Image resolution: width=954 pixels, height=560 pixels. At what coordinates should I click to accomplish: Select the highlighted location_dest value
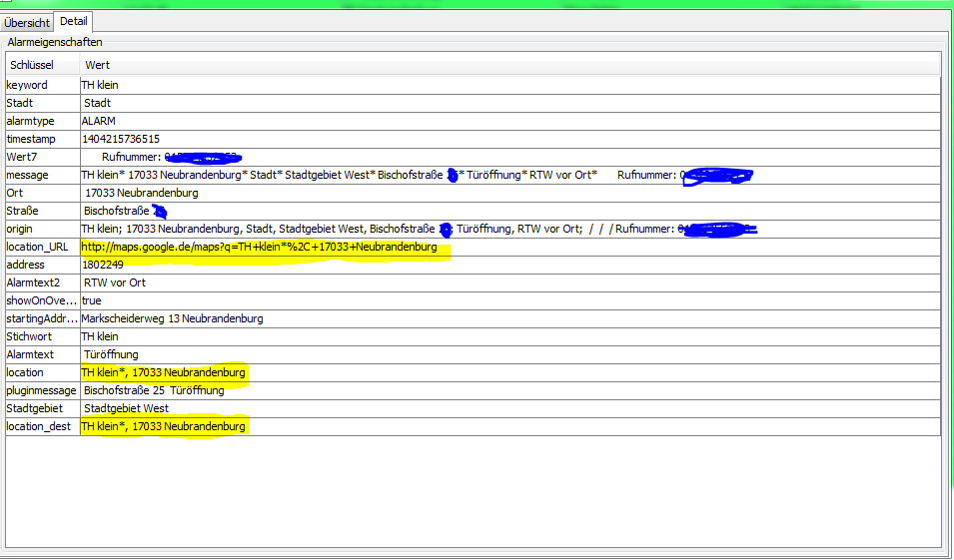pyautogui.click(x=163, y=426)
